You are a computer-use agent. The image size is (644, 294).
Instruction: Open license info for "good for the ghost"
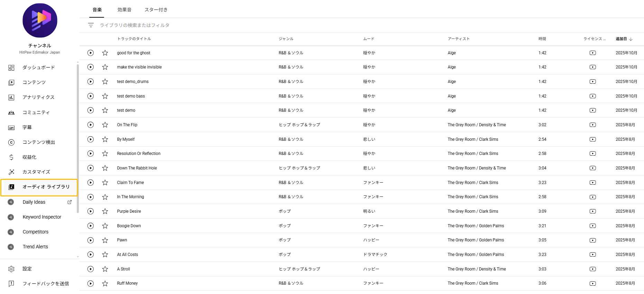click(x=593, y=53)
